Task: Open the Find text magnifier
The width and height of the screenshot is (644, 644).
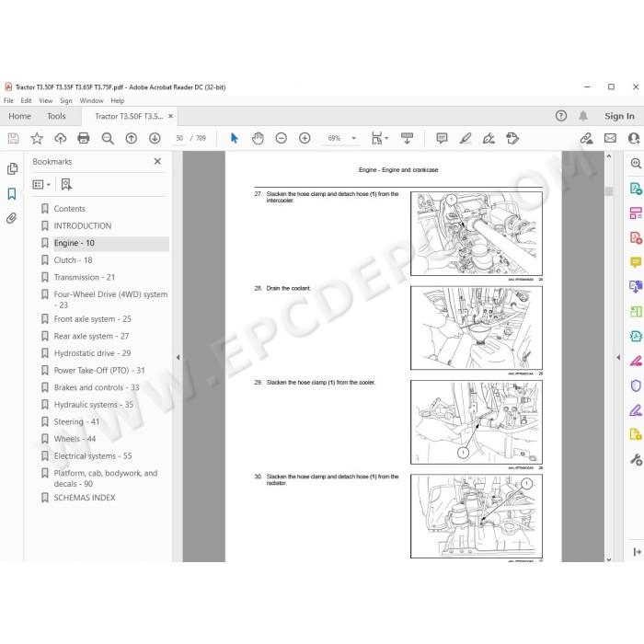Action: [x=108, y=138]
